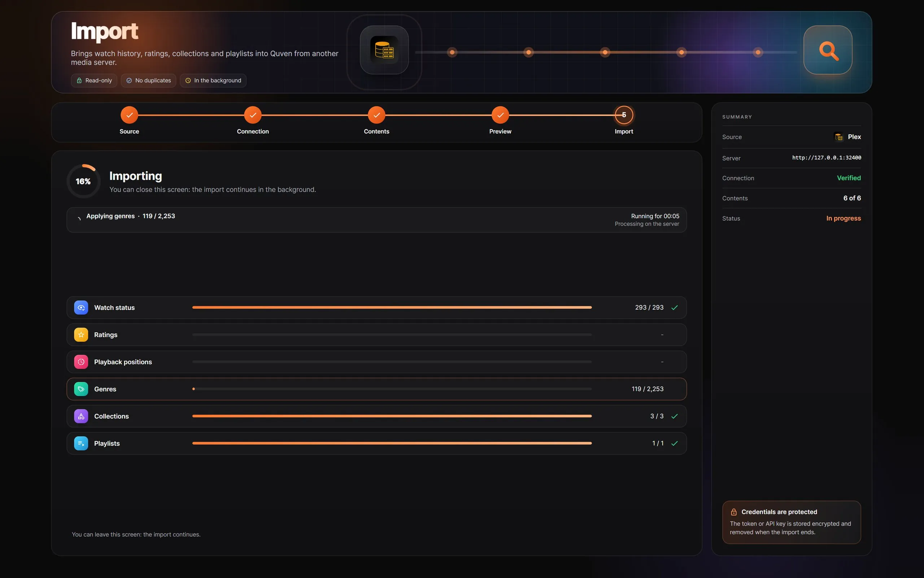Click the Collections shapes icon
The image size is (924, 578).
[81, 416]
